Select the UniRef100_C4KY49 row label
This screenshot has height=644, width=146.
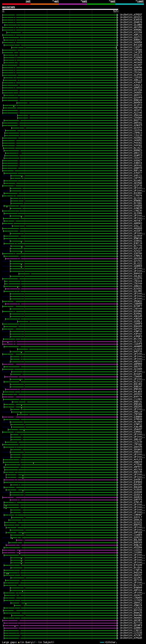click(x=131, y=309)
